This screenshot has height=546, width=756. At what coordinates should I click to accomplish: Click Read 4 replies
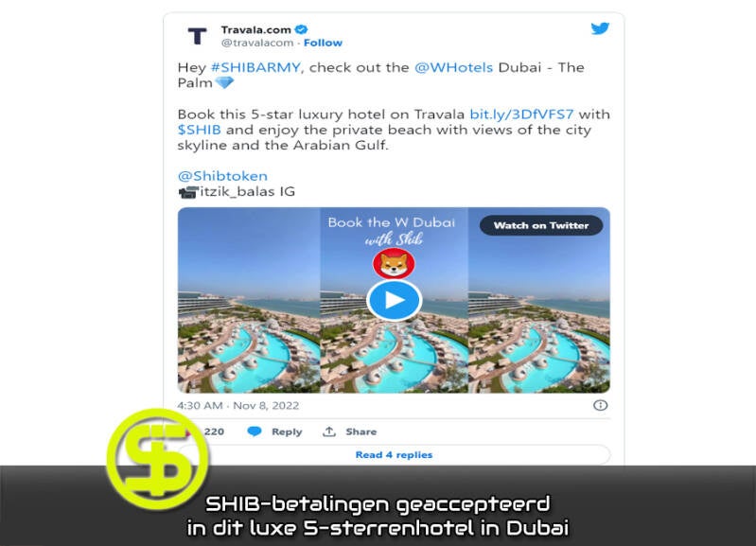(x=394, y=455)
